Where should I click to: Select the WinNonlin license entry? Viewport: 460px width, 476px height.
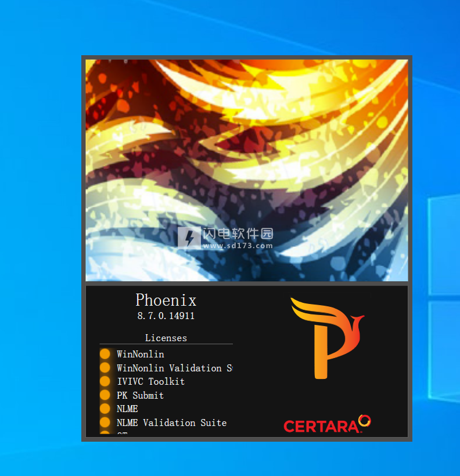[x=141, y=354]
